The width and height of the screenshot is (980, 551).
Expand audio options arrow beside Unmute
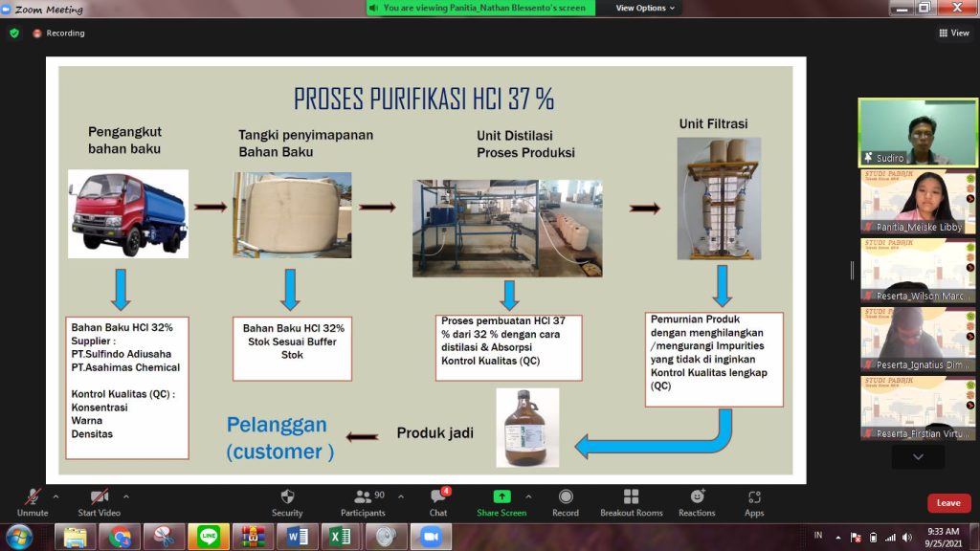coord(56,496)
